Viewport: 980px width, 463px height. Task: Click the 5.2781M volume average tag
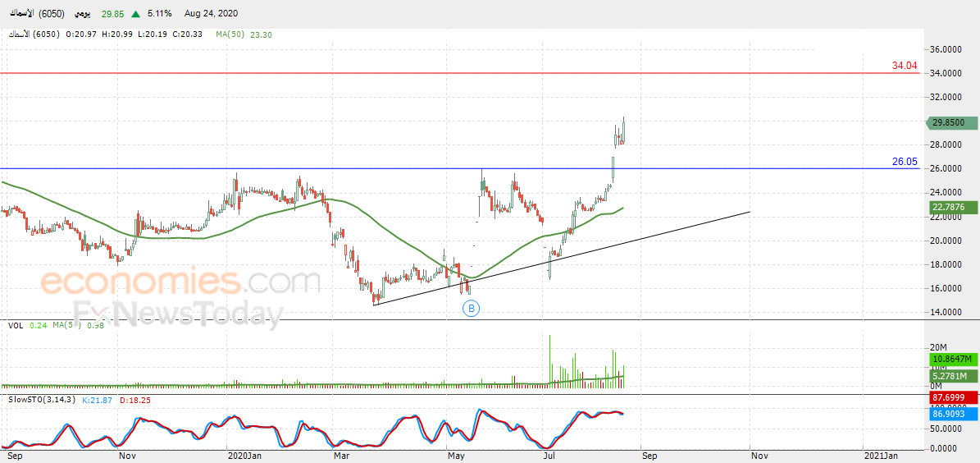(x=954, y=376)
